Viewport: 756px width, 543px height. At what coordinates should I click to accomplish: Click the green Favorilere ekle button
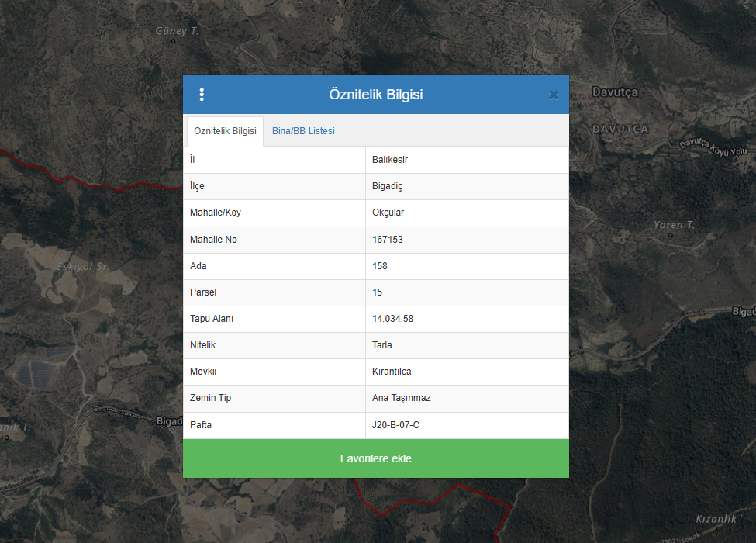pyautogui.click(x=375, y=458)
